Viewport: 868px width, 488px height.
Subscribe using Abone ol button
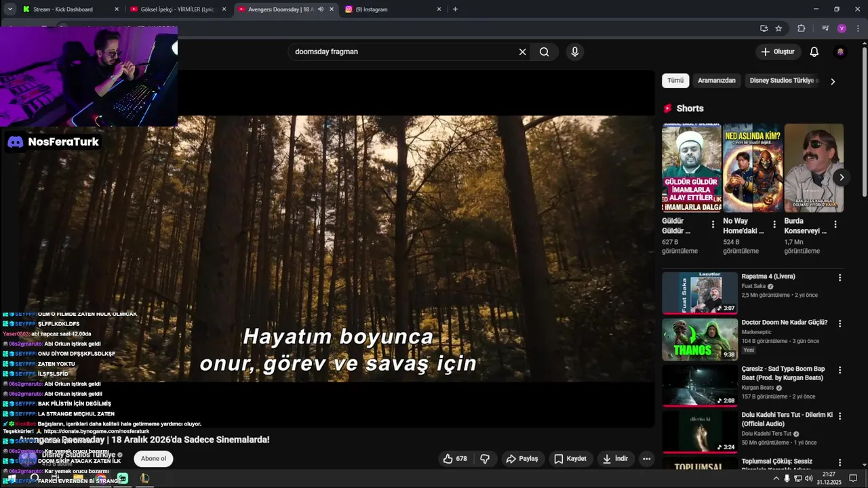(x=153, y=459)
